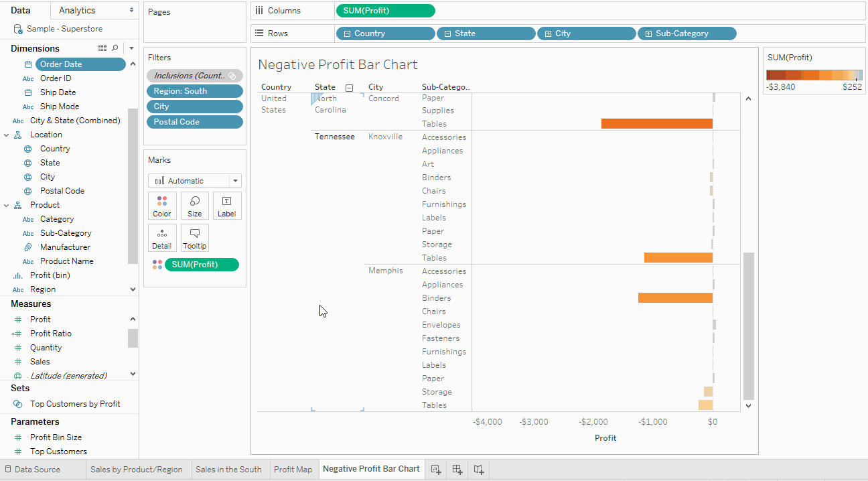
Task: Select the Sales measure
Action: coord(40,362)
